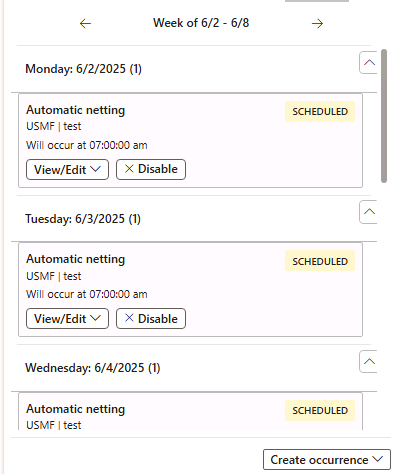Disable Monday's Automatic netting occurrence
Image resolution: width=396 pixels, height=474 pixels.
(151, 169)
